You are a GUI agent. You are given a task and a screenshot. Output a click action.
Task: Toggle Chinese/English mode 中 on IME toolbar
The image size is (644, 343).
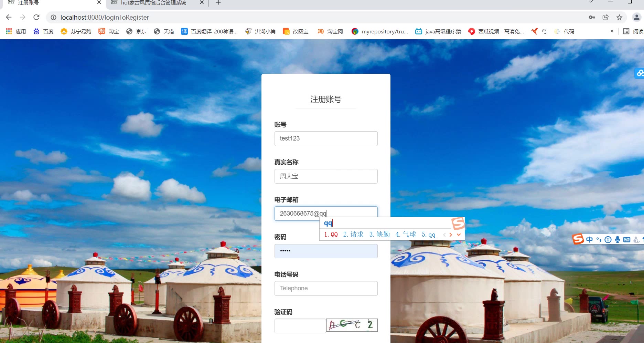click(x=590, y=240)
